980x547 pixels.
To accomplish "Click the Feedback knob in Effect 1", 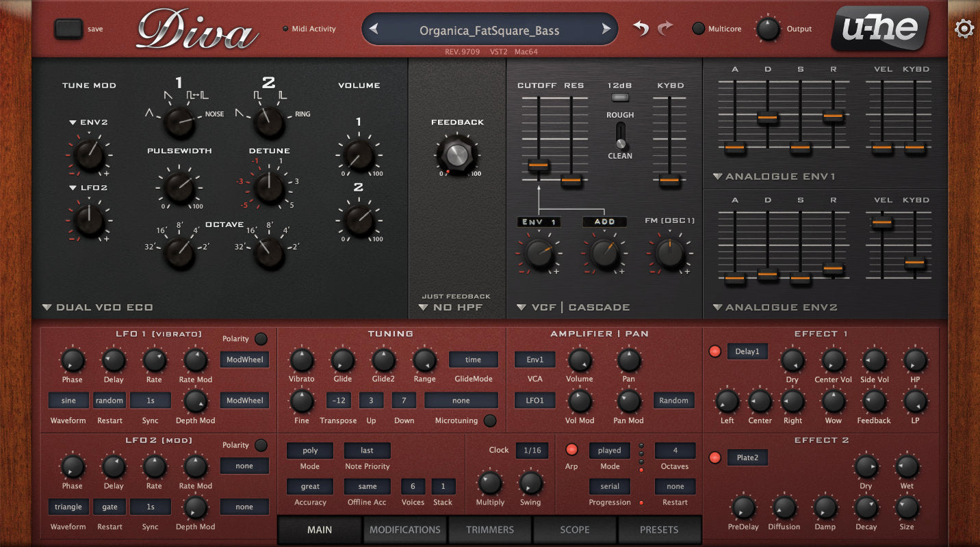I will pyautogui.click(x=874, y=401).
